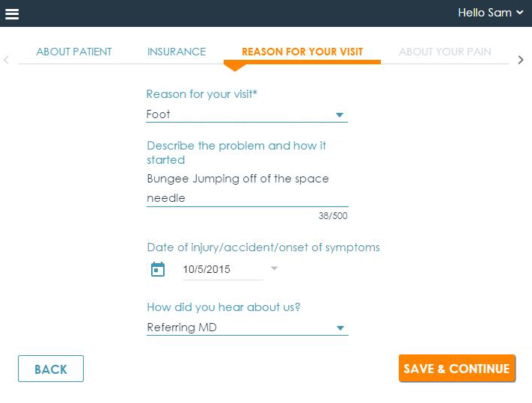Click the 38/500 character counter
532x403 pixels.
[x=332, y=216]
